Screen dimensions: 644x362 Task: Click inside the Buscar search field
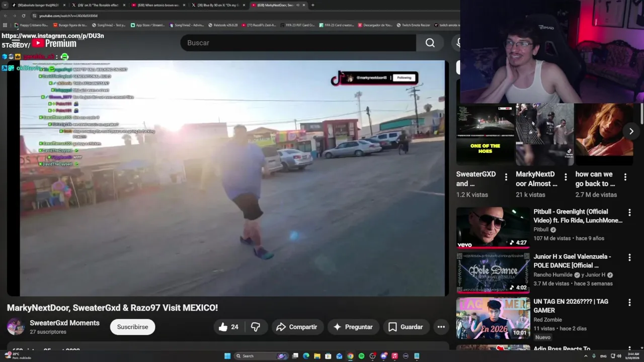pyautogui.click(x=298, y=43)
